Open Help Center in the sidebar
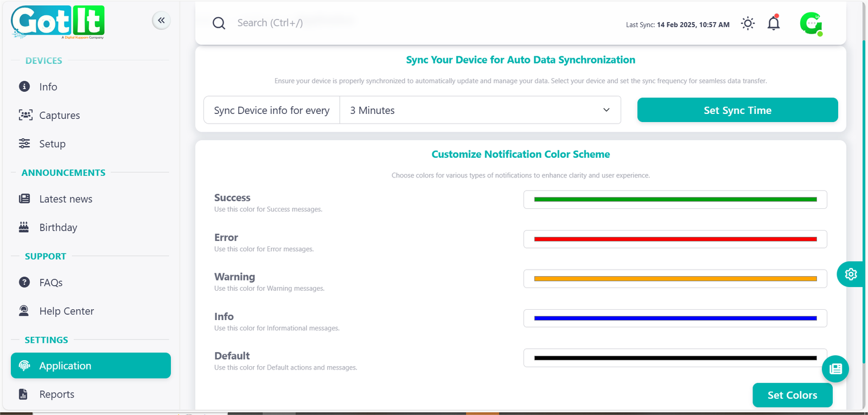 66,311
